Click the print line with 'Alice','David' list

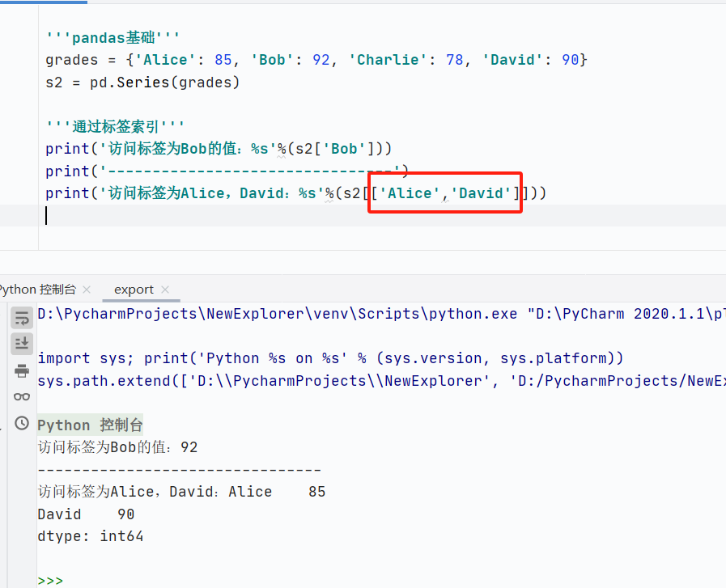pyautogui.click(x=296, y=193)
